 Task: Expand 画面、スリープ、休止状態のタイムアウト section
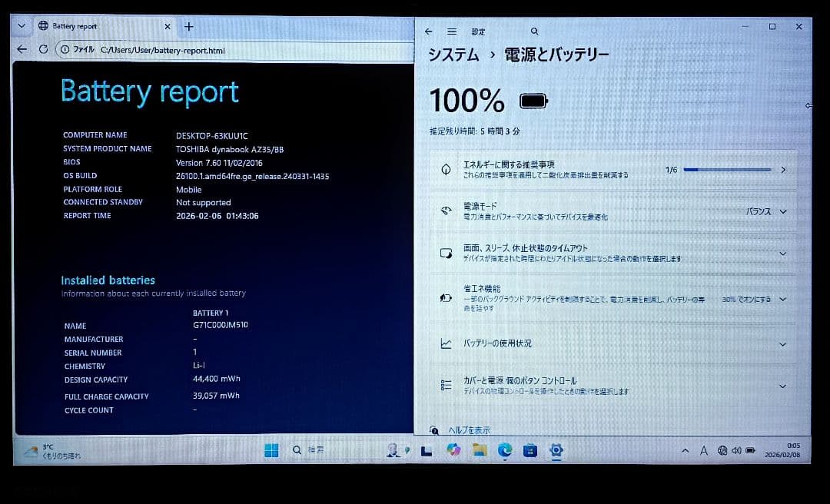point(782,254)
